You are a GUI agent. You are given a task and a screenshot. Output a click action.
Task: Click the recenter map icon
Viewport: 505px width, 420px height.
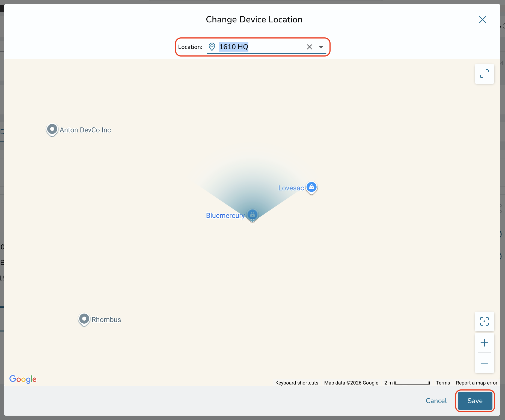click(x=484, y=321)
